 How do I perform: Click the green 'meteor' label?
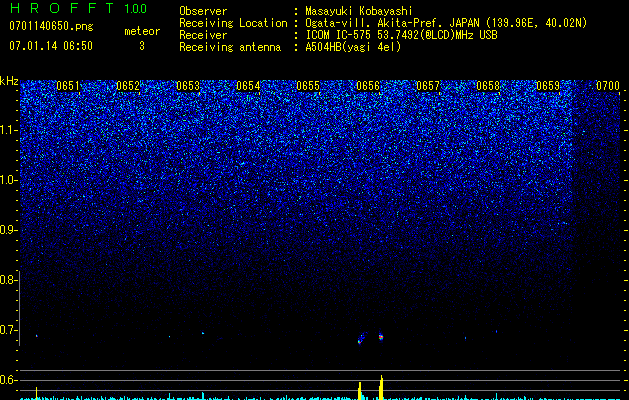142,31
